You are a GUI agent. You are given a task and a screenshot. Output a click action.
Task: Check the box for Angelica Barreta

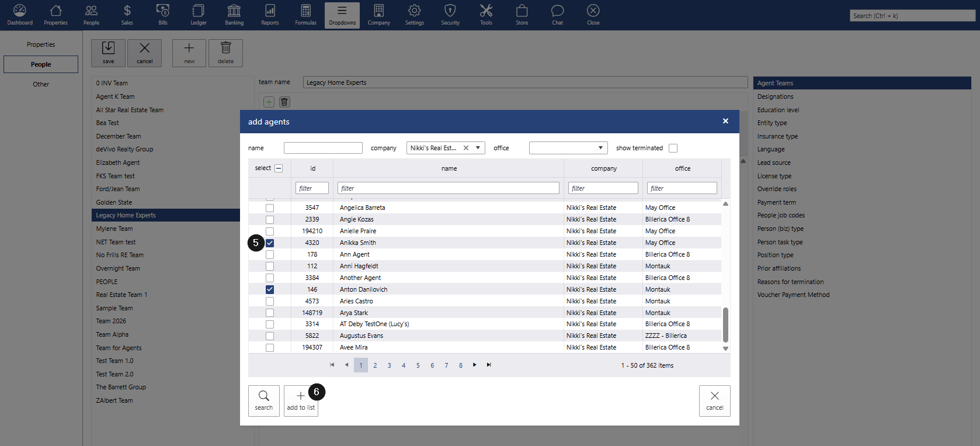270,208
